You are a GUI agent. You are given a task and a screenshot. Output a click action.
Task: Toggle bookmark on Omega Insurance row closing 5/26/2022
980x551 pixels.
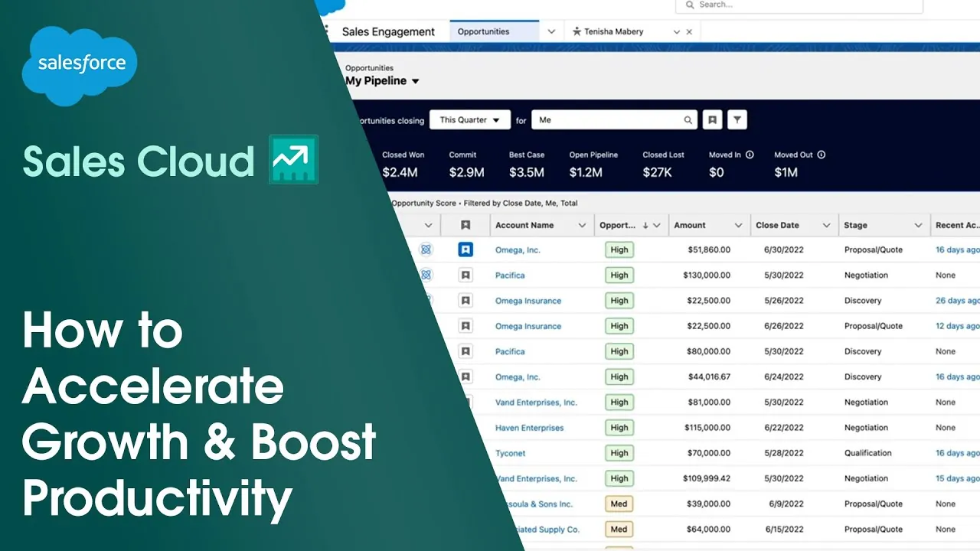point(465,301)
